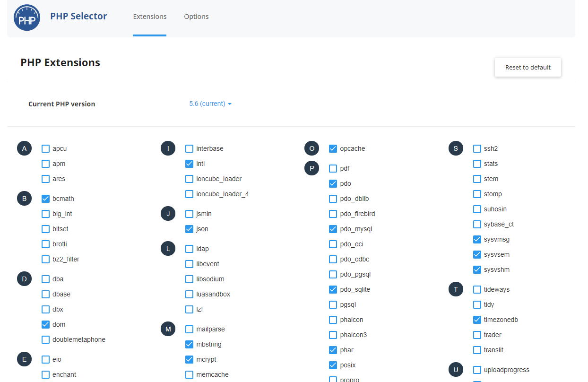This screenshot has height=382, width=588.
Task: Select the Extensions tab
Action: pyautogui.click(x=149, y=16)
